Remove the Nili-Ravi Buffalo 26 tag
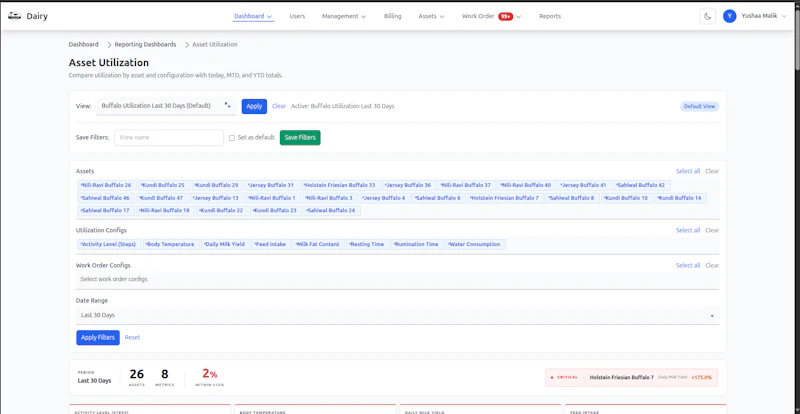Image resolution: width=800 pixels, height=414 pixels. tap(82, 185)
